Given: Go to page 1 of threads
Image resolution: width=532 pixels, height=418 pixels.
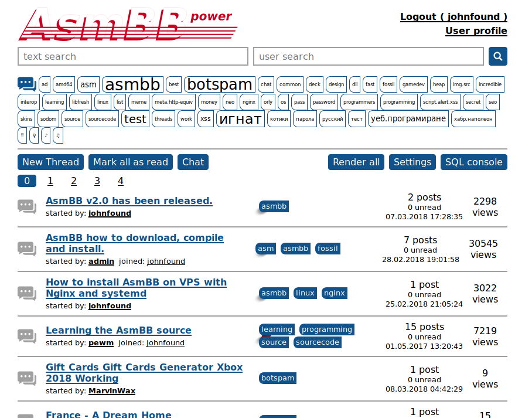Looking at the screenshot, I should pos(50,181).
